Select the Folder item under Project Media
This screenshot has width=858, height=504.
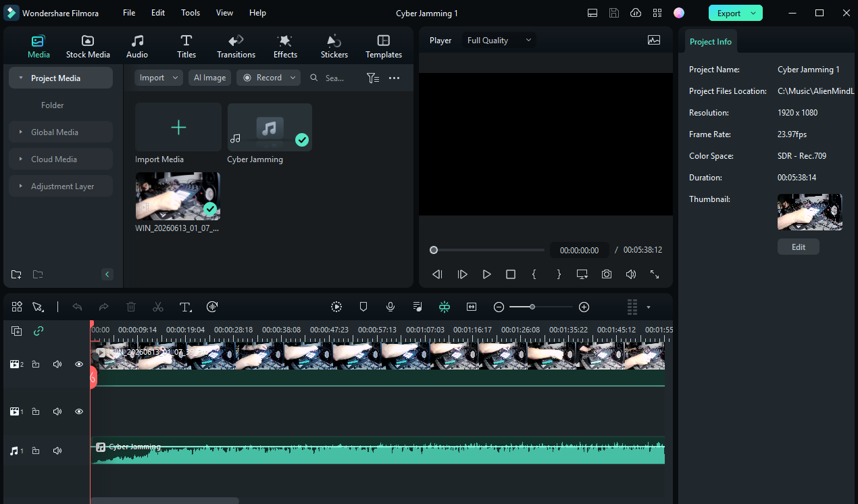tap(53, 105)
